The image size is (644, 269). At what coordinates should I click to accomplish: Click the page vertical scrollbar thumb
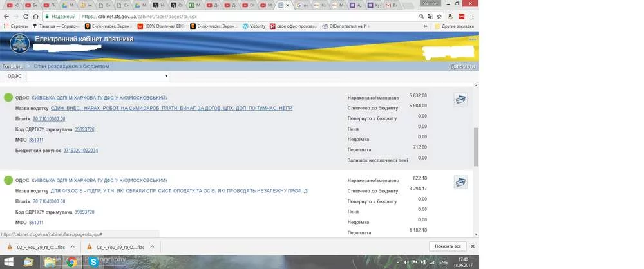[x=476, y=147]
